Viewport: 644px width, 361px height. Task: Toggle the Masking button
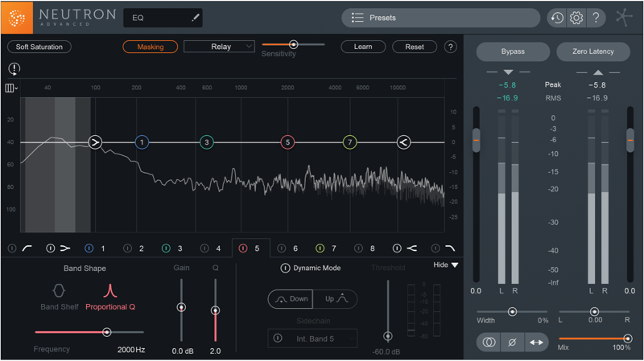151,47
